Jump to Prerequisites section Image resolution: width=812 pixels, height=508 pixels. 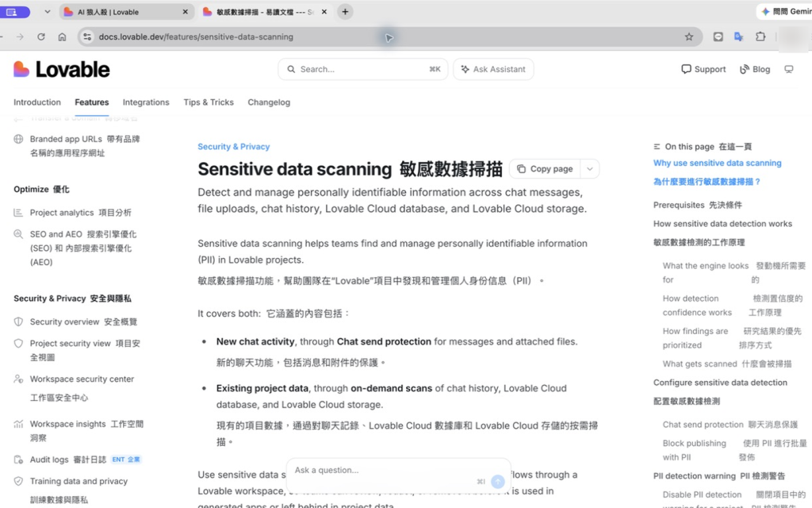pyautogui.click(x=698, y=205)
